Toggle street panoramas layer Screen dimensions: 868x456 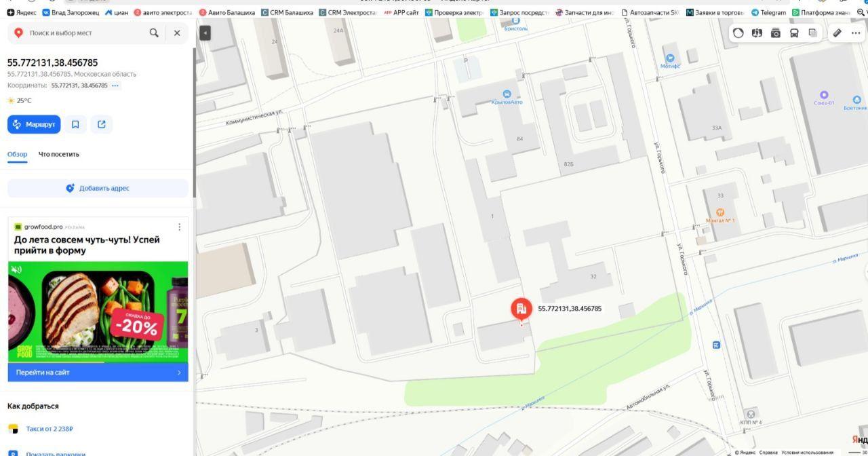point(757,33)
